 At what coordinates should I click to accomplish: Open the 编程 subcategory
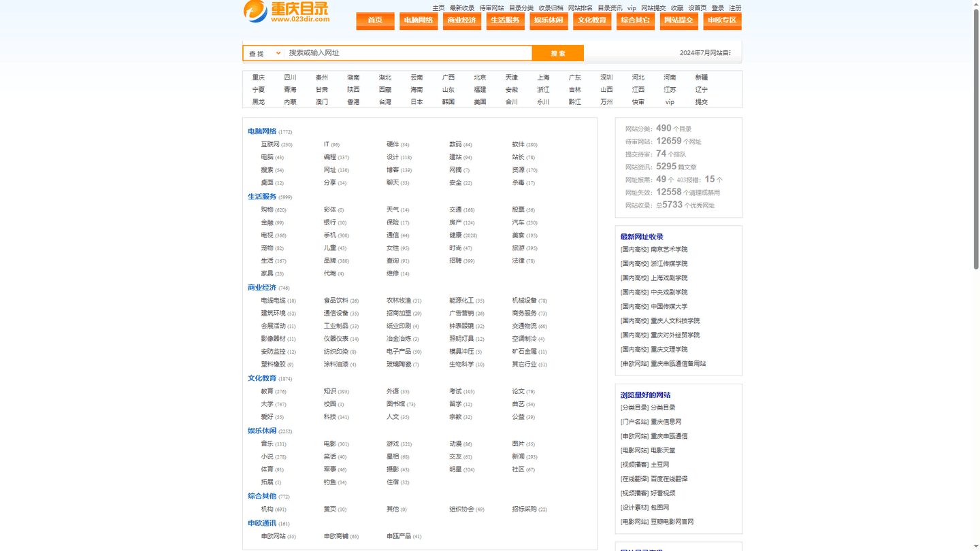330,157
